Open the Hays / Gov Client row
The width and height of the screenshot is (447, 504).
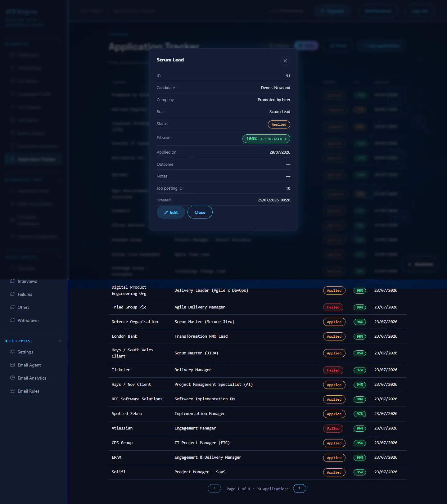[x=258, y=385]
